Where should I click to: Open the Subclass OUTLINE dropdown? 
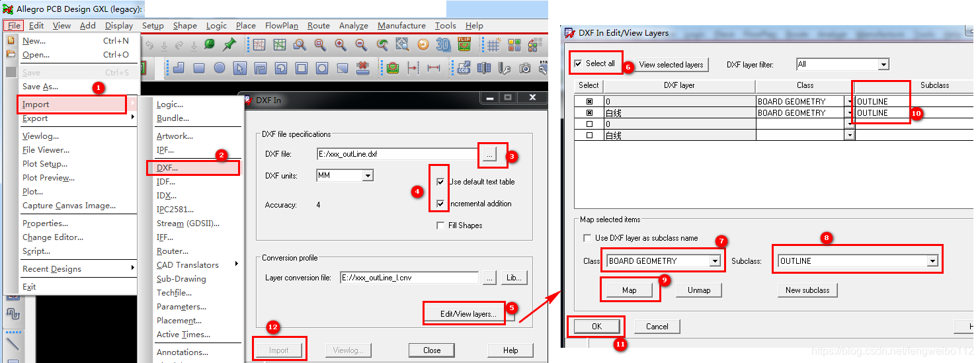(932, 261)
